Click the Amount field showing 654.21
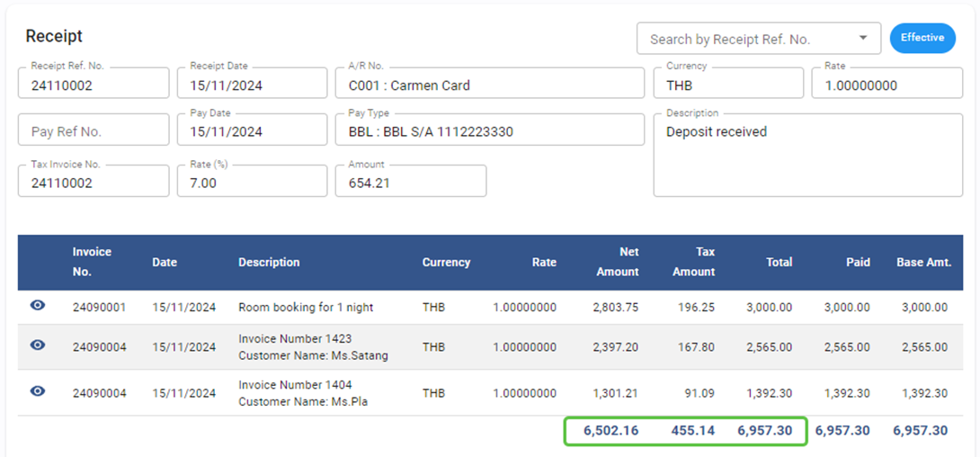Screen dimensions: 980x457 click(x=410, y=183)
